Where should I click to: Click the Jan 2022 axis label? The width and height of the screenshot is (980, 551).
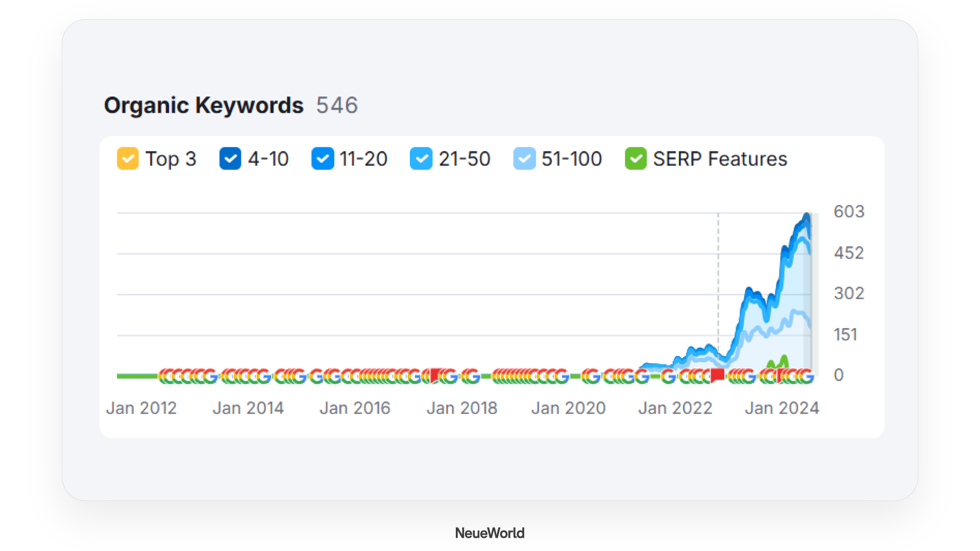click(x=675, y=408)
